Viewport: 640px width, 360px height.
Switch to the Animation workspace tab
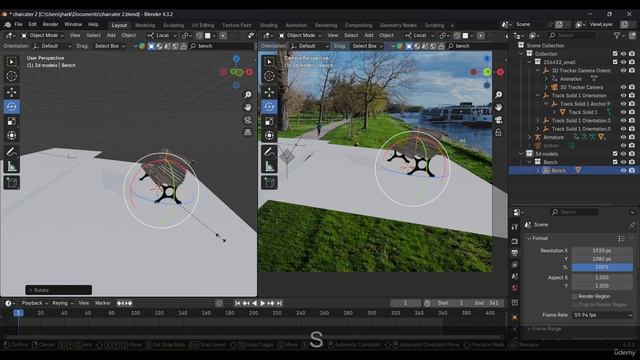coord(296,25)
